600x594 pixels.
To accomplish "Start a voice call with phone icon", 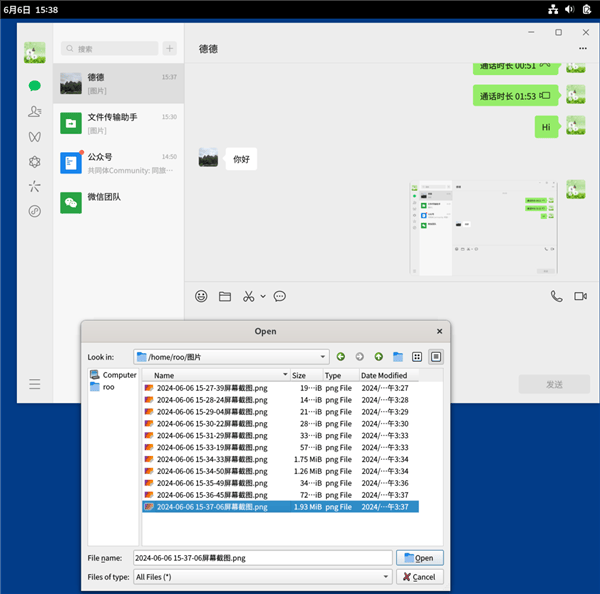I will click(x=556, y=296).
